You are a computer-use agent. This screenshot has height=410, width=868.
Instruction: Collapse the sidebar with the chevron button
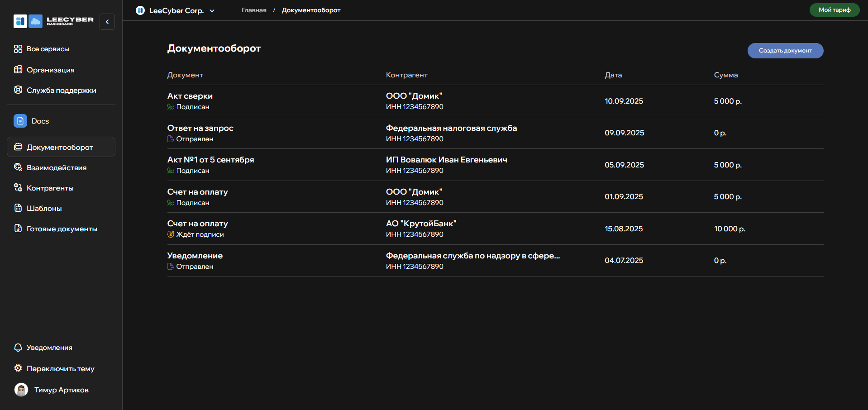(107, 22)
